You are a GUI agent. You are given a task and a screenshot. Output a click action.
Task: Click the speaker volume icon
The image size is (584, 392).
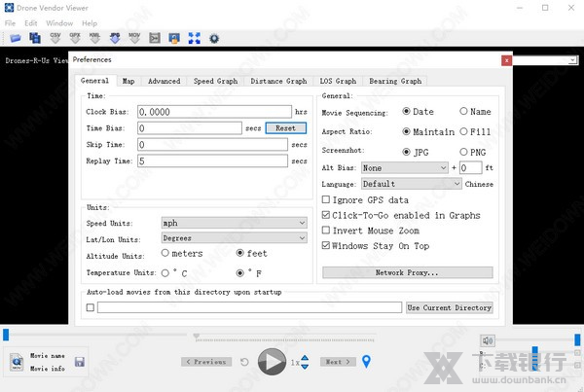click(488, 340)
